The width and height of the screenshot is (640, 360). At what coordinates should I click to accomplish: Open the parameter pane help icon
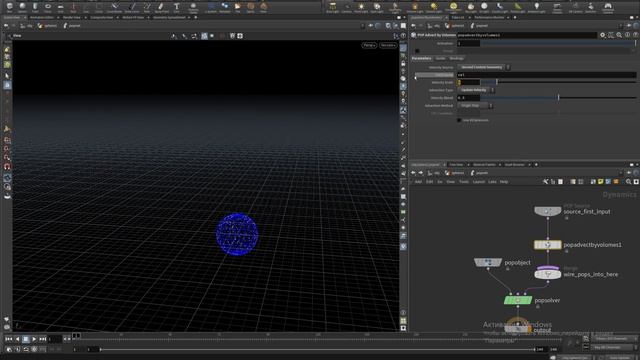pyautogui.click(x=635, y=35)
